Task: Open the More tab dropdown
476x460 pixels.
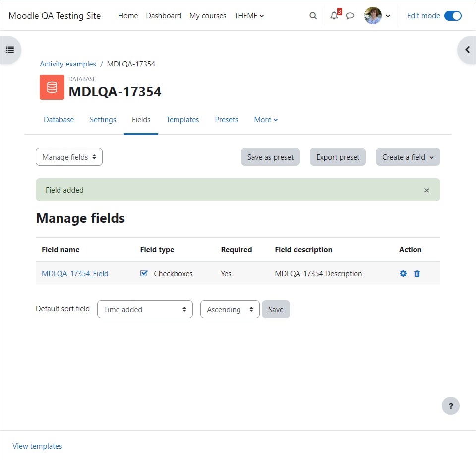Action: click(266, 120)
